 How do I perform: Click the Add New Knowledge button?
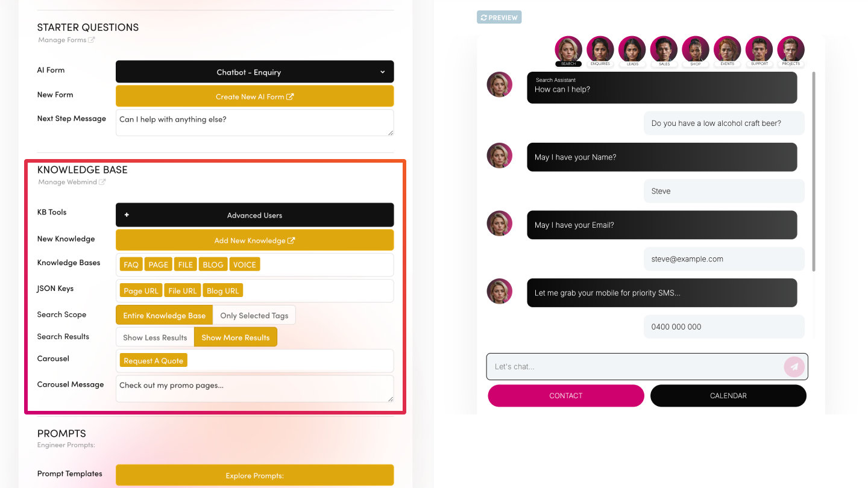click(x=254, y=240)
